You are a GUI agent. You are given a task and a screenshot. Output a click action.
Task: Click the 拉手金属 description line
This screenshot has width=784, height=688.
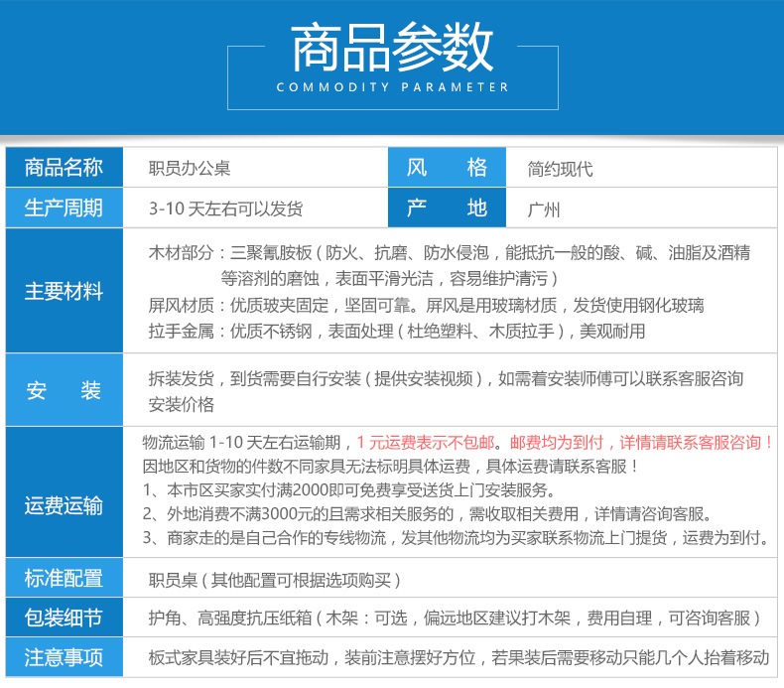click(x=395, y=332)
